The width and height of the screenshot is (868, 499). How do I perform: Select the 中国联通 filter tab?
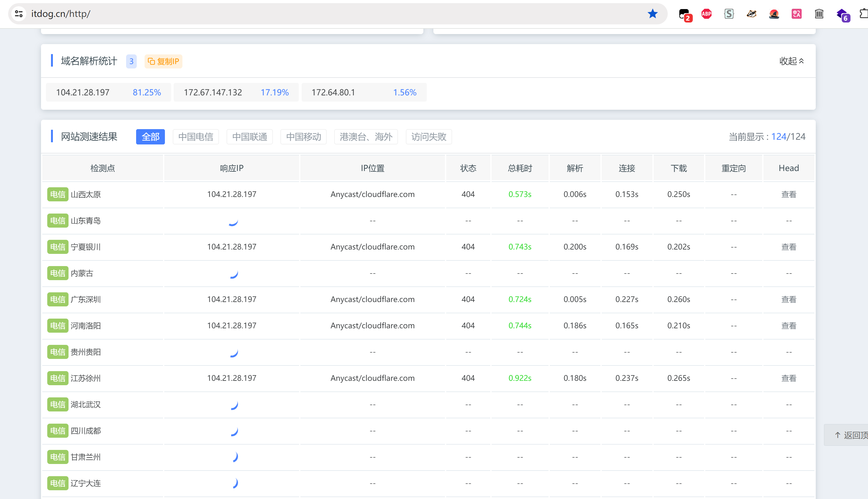click(x=249, y=137)
